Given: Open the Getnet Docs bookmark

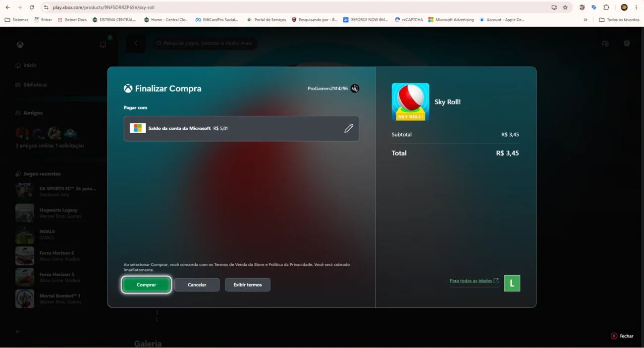Looking at the screenshot, I should [x=72, y=20].
